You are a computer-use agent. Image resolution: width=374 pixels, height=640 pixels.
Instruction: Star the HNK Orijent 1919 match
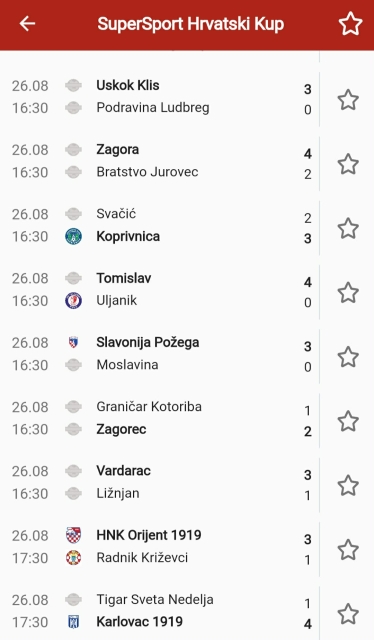[x=348, y=549]
